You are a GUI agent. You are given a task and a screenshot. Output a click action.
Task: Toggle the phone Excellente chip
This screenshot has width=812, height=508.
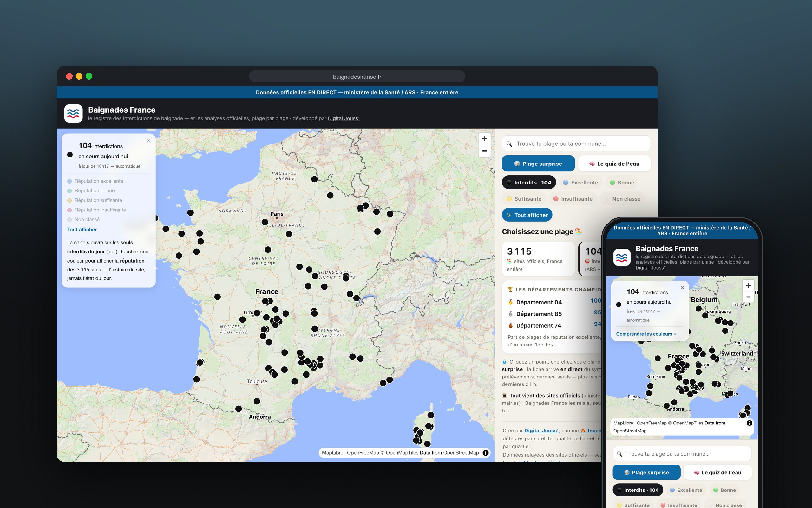[x=686, y=490]
